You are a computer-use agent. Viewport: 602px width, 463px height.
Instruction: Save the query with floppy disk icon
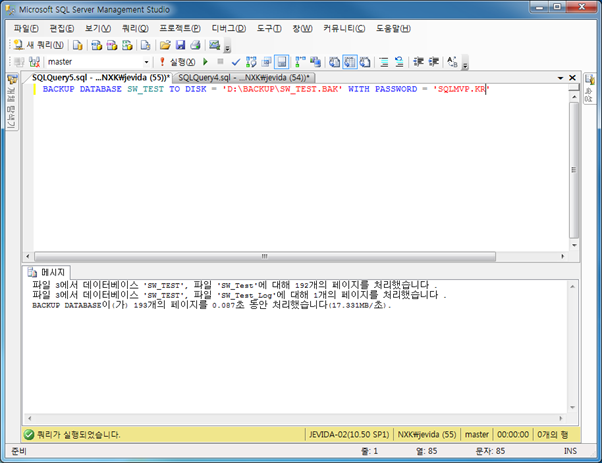tap(180, 45)
